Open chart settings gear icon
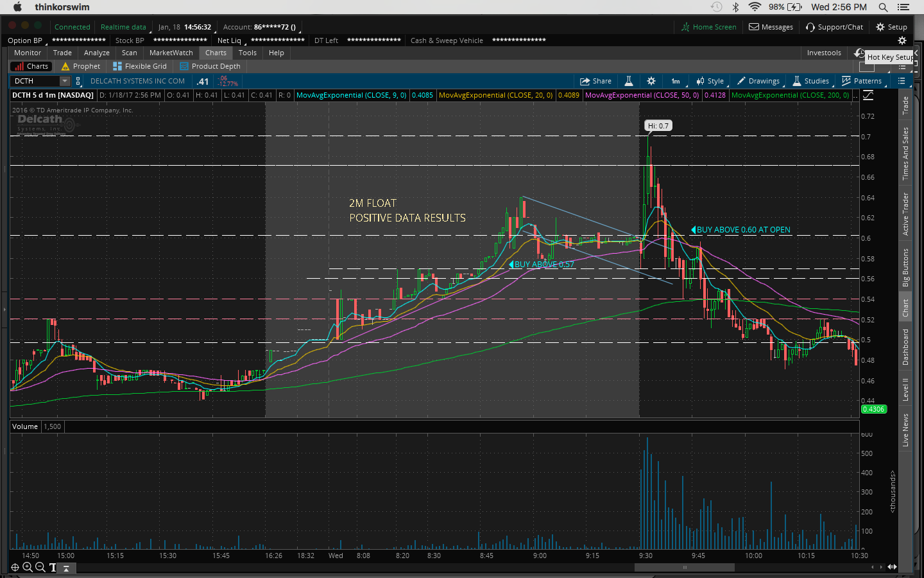The width and height of the screenshot is (924, 578). 651,81
